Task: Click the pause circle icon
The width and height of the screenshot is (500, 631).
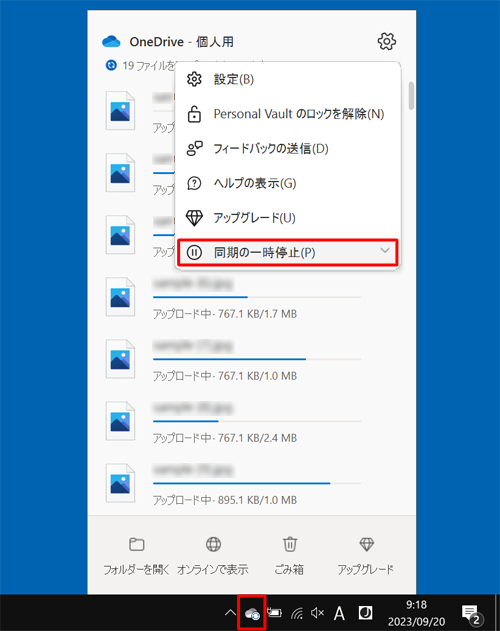Action: tap(194, 252)
